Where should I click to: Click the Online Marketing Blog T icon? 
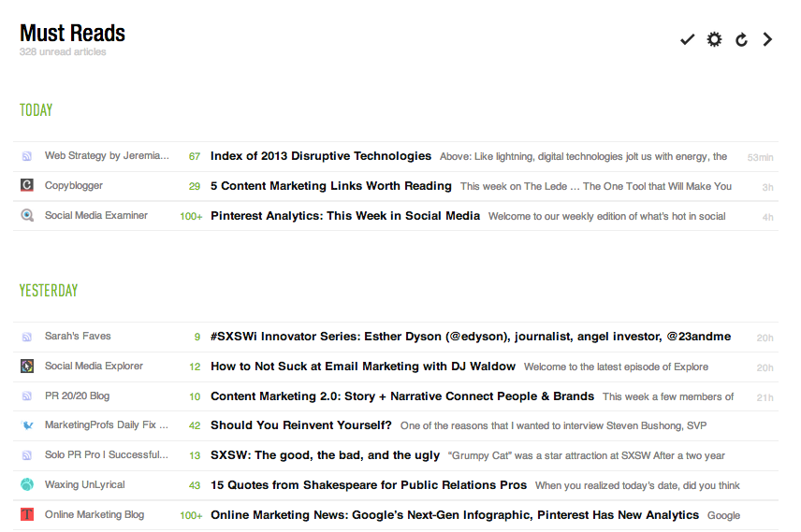point(27,514)
